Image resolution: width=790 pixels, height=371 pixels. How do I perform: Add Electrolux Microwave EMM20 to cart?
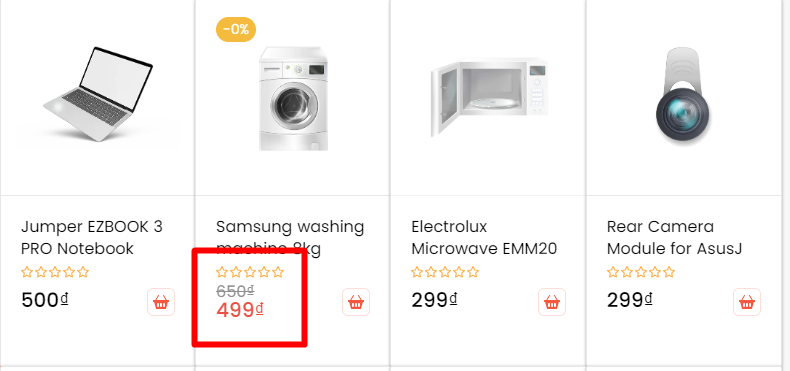tap(552, 302)
